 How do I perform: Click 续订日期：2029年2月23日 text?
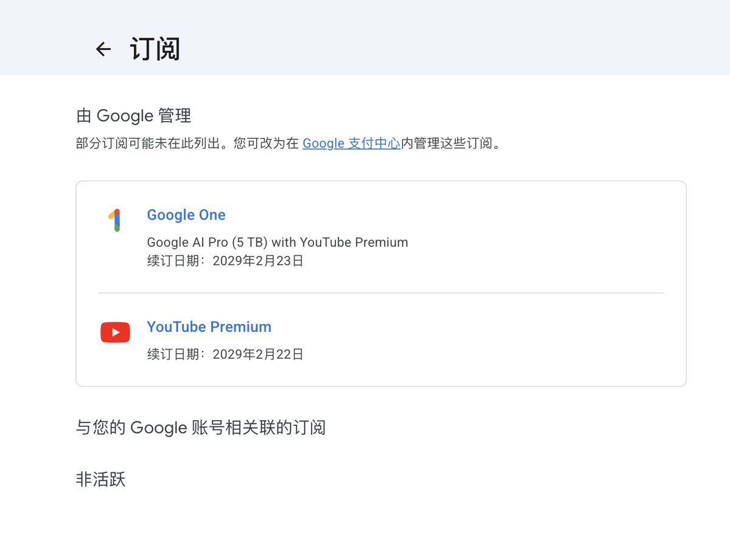click(225, 261)
